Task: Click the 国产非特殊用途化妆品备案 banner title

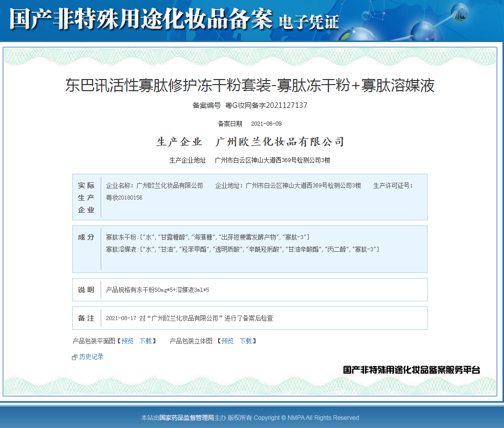Action: (x=141, y=19)
